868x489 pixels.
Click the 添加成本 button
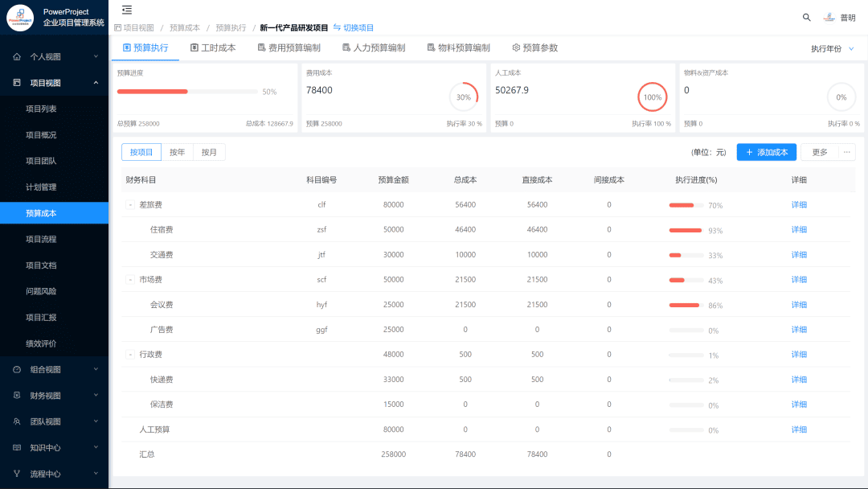(767, 151)
